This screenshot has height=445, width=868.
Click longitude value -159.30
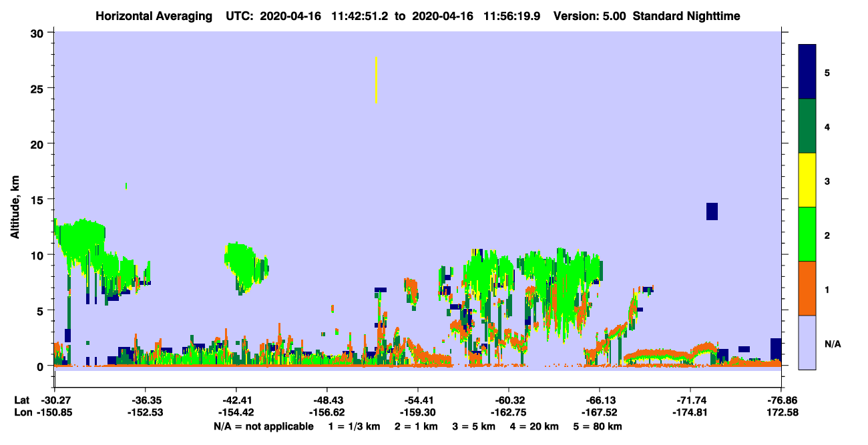pyautogui.click(x=418, y=412)
